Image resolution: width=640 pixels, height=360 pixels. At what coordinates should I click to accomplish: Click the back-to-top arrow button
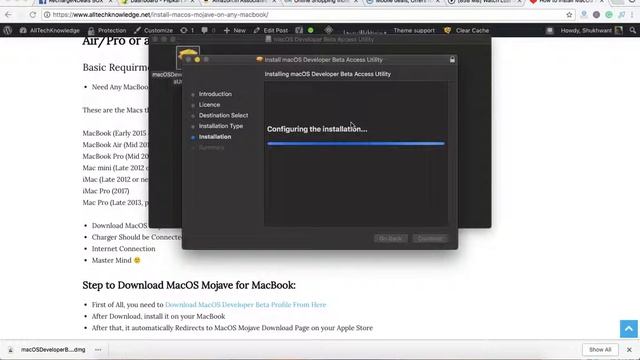point(629,329)
